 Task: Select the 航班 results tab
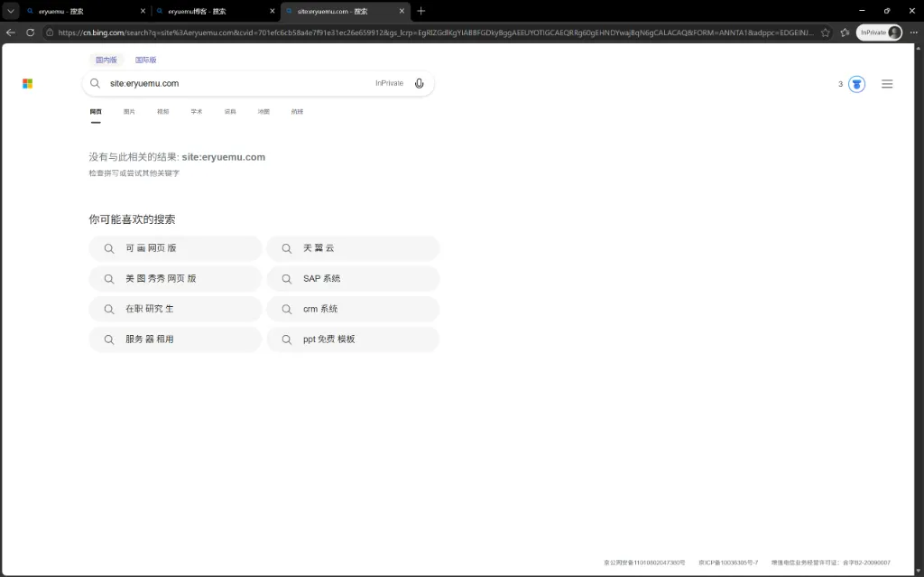[297, 111]
